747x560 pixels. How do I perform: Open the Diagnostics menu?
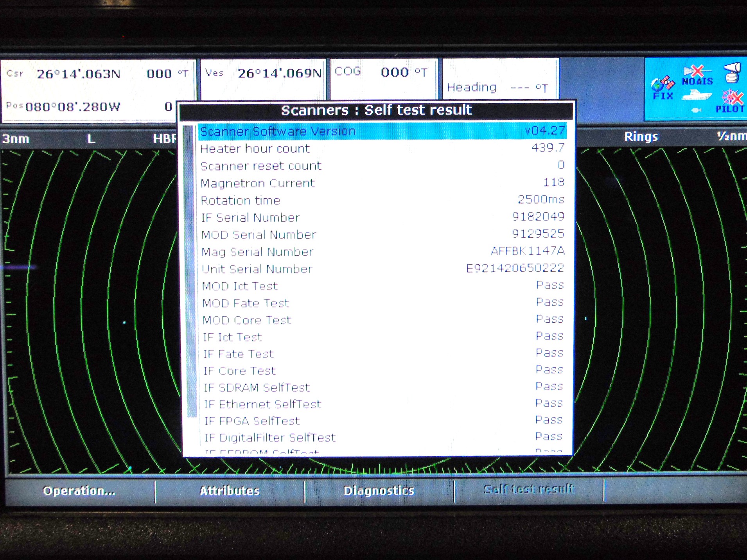379,490
